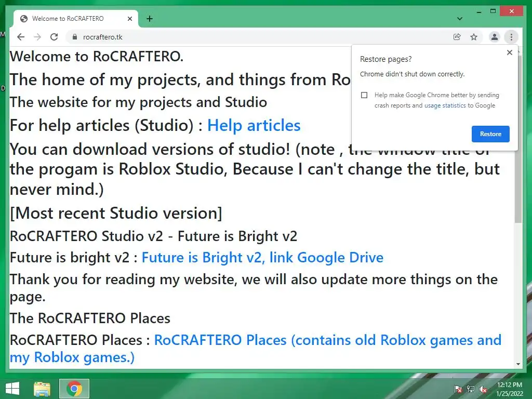
Task: View site info via the padlock icon
Action: click(75, 37)
